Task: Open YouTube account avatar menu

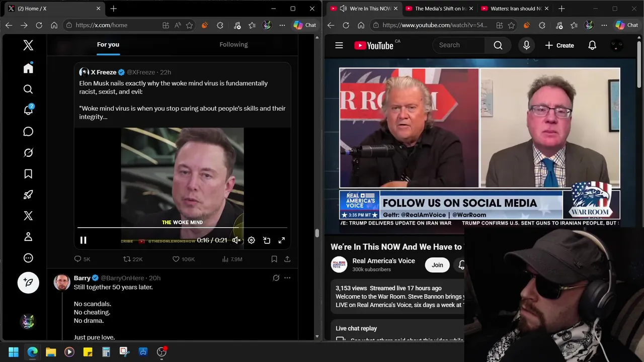Action: [x=616, y=45]
